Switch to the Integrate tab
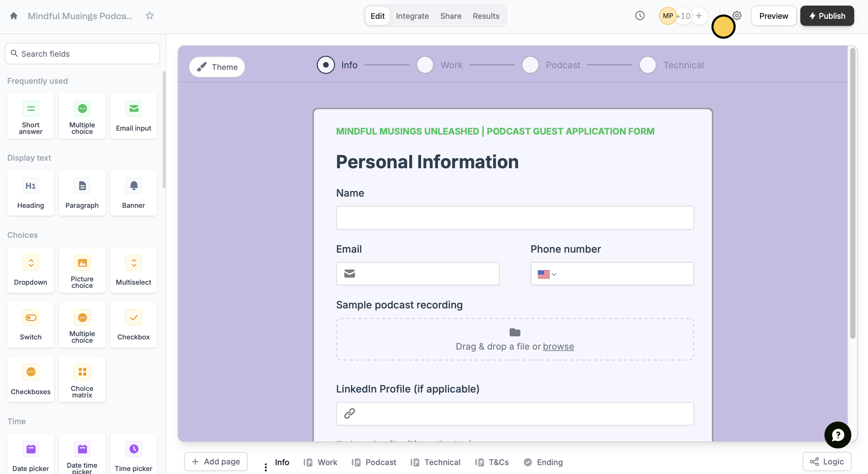Viewport: 868px width, 474px height. click(x=412, y=16)
